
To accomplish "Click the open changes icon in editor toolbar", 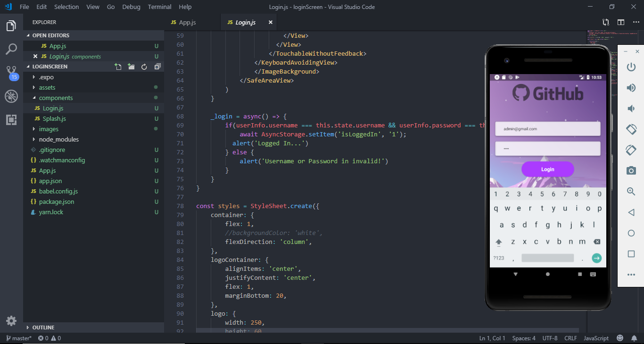I will [606, 22].
